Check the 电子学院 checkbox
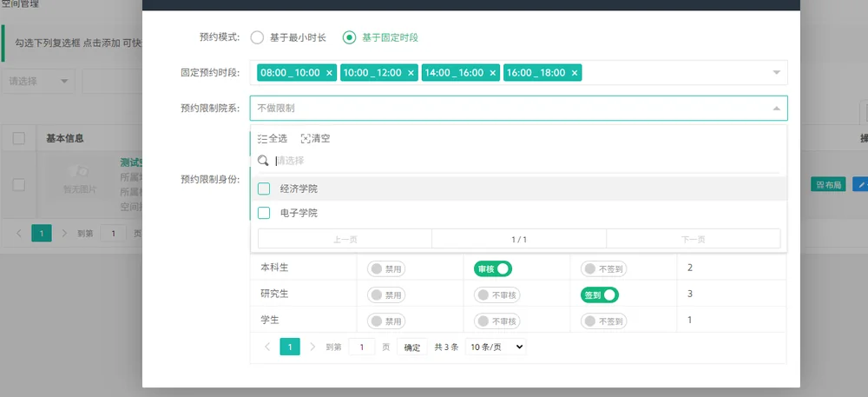This screenshot has width=868, height=397. click(264, 213)
